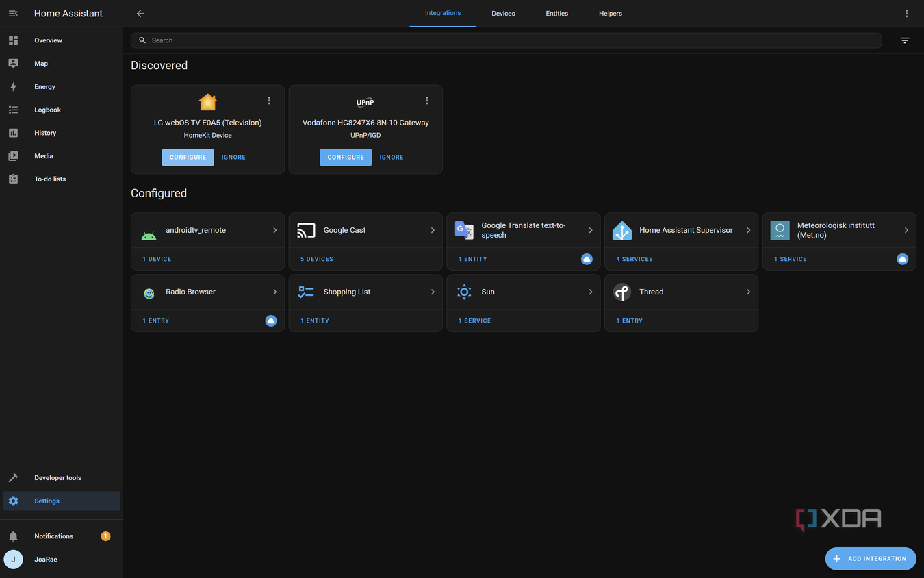This screenshot has height=578, width=924.
Task: Expand Sun integration chevron
Action: 591,292
